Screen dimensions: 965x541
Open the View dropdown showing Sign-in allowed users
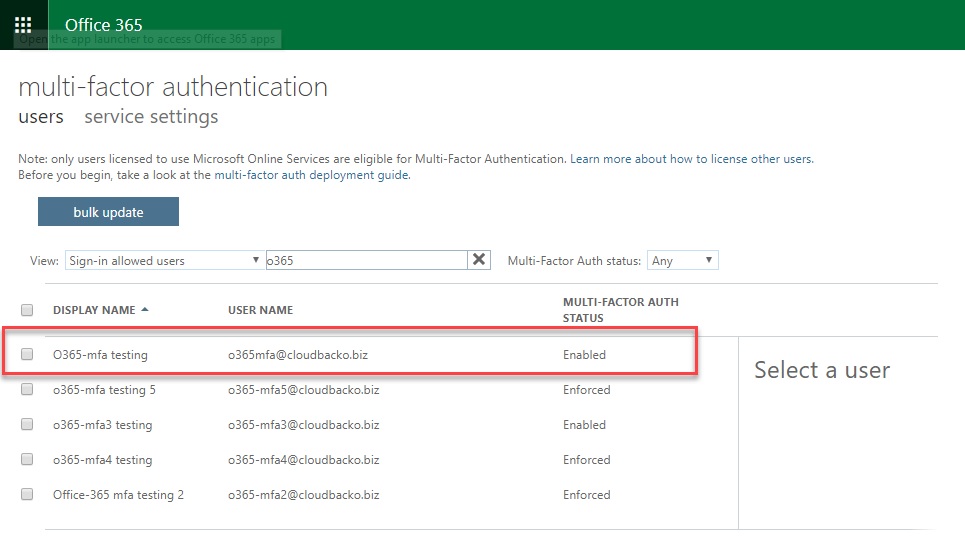click(x=164, y=260)
